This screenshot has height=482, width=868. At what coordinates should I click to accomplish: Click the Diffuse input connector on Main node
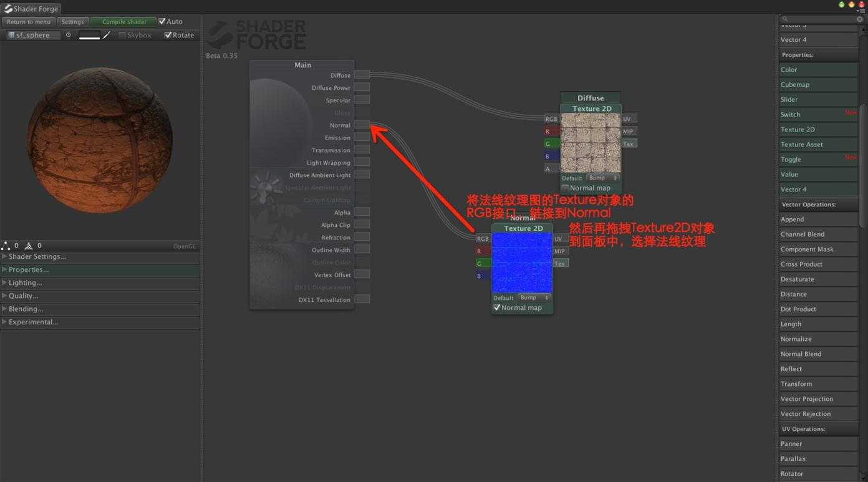coord(362,75)
